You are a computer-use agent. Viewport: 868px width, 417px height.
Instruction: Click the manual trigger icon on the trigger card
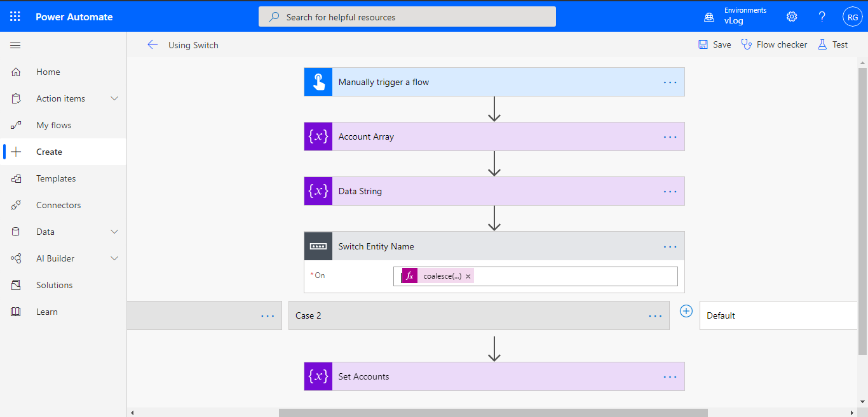click(318, 82)
